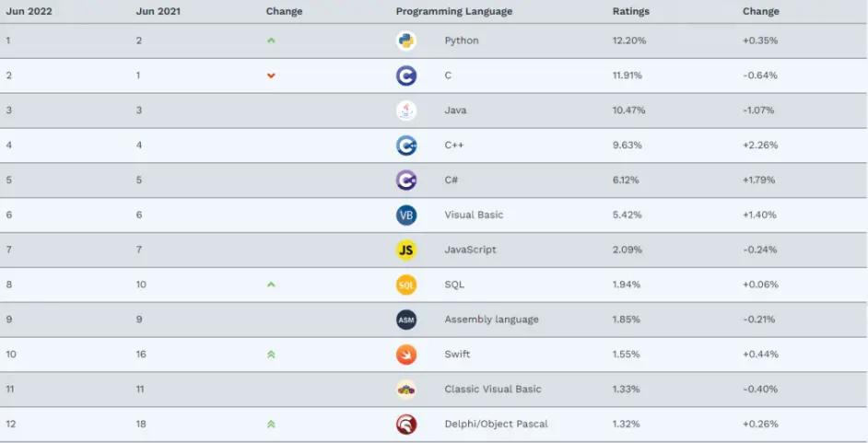Click the Ratings column header
Viewport: 868px width, 443px height.
pos(630,11)
